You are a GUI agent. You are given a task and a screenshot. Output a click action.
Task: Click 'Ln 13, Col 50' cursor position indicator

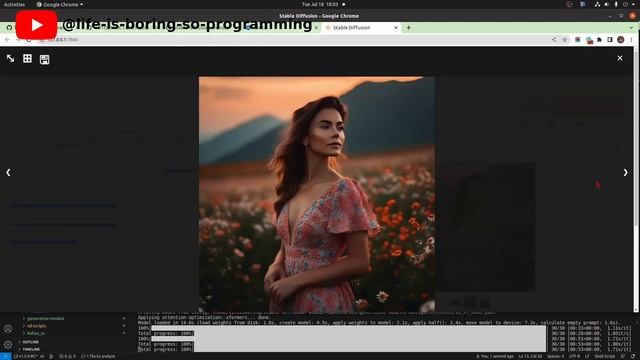530,356
